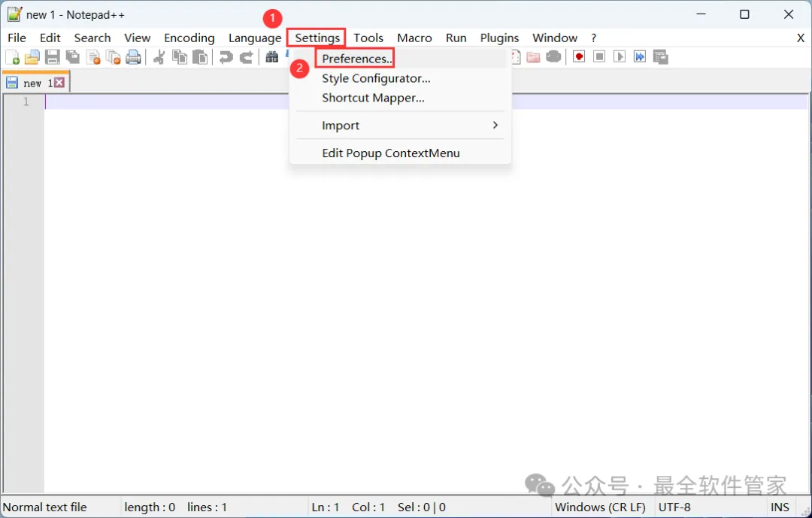This screenshot has width=812, height=518.
Task: Click the Open file folder icon
Action: pos(32,57)
